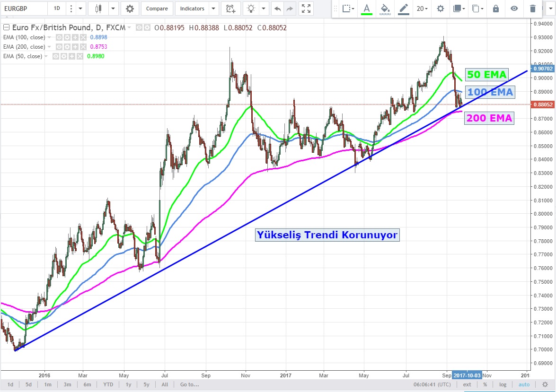Switch to the 5y time range

[146, 384]
